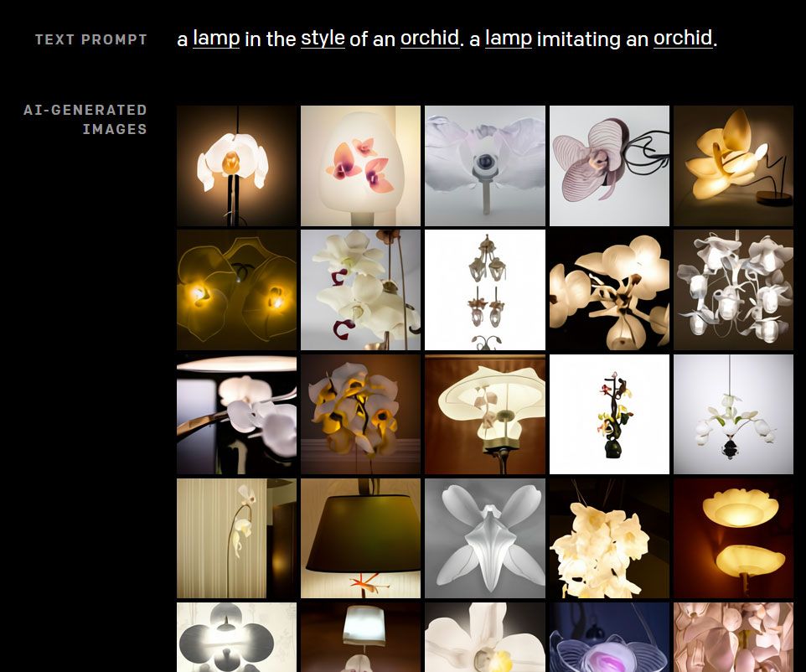Open hanging white orchid chandelier on grey
Image resolution: width=806 pixels, height=672 pixels.
click(733, 414)
